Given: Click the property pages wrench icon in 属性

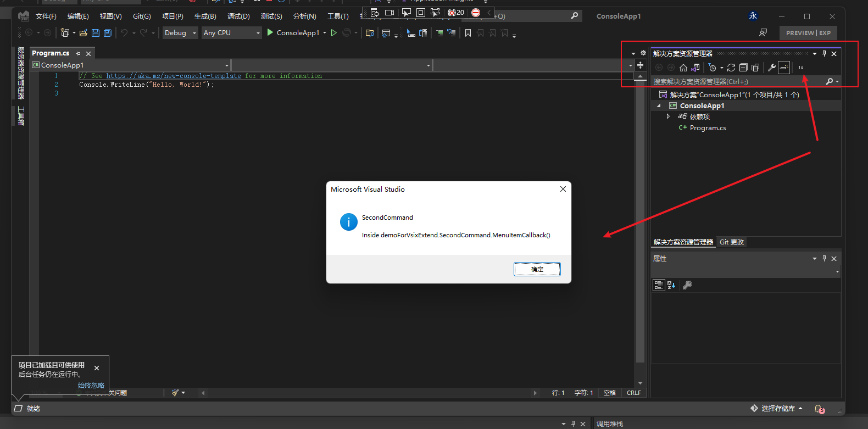Looking at the screenshot, I should tap(687, 285).
